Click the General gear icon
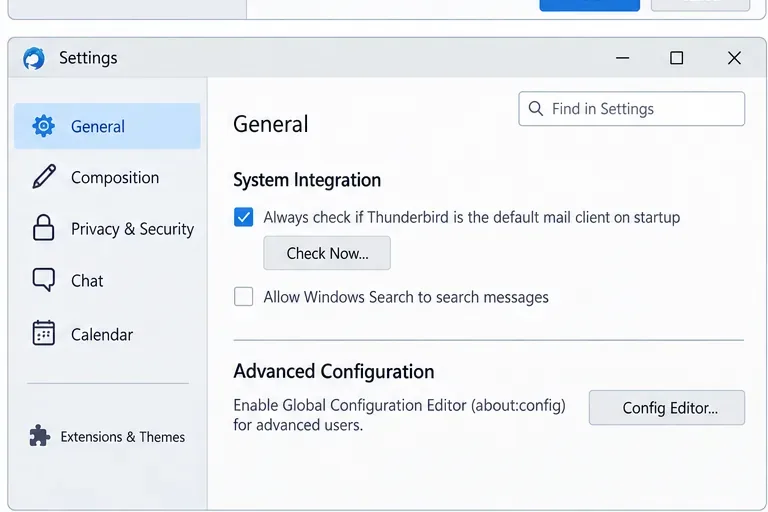Screen dimensions: 768x512 click(x=44, y=126)
